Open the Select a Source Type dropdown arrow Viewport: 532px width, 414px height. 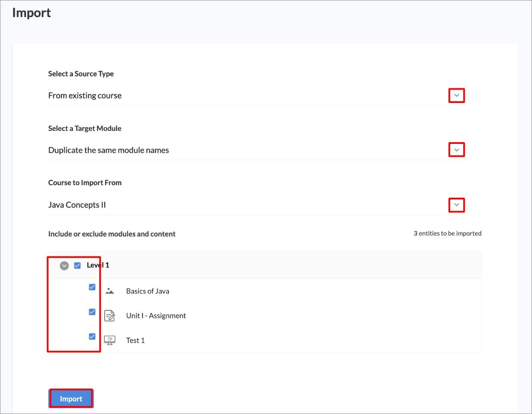tap(457, 95)
